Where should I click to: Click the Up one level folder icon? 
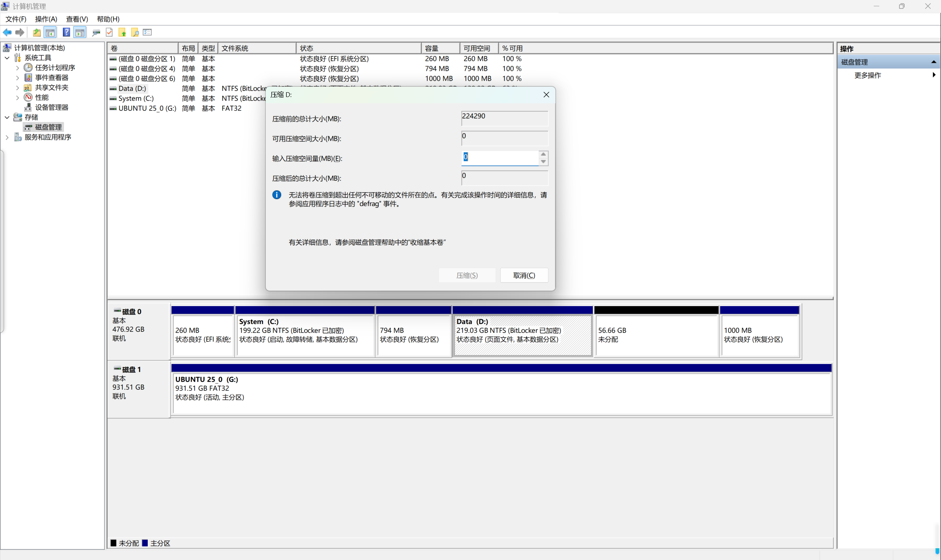pos(37,32)
